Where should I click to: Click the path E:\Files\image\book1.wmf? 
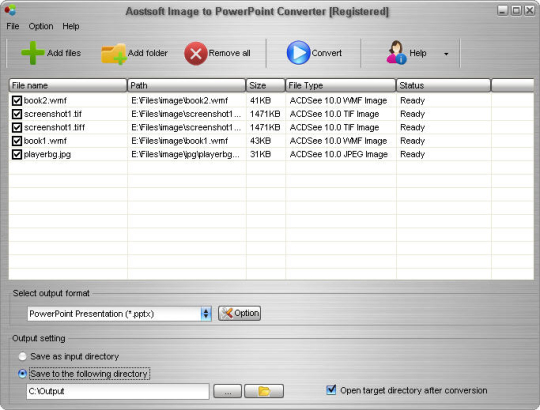(x=179, y=141)
